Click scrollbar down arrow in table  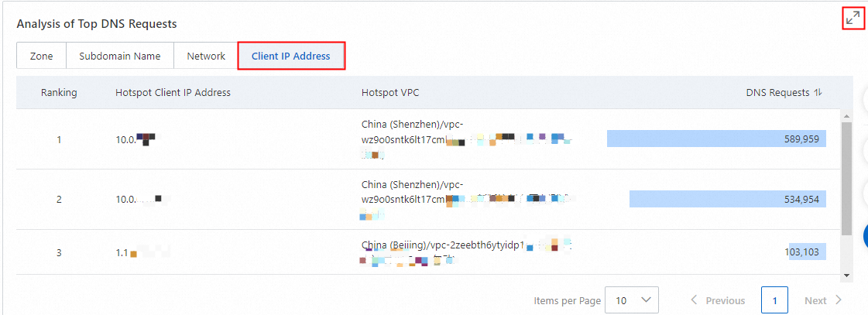pyautogui.click(x=846, y=275)
